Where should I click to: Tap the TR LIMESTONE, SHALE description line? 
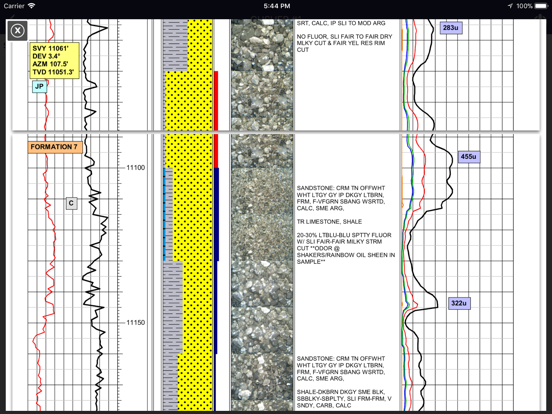(329, 221)
